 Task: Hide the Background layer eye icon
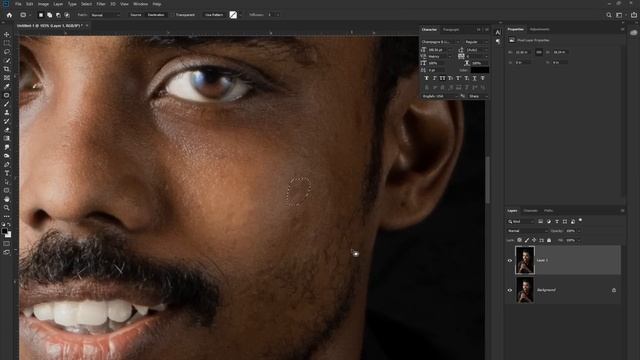coord(510,290)
